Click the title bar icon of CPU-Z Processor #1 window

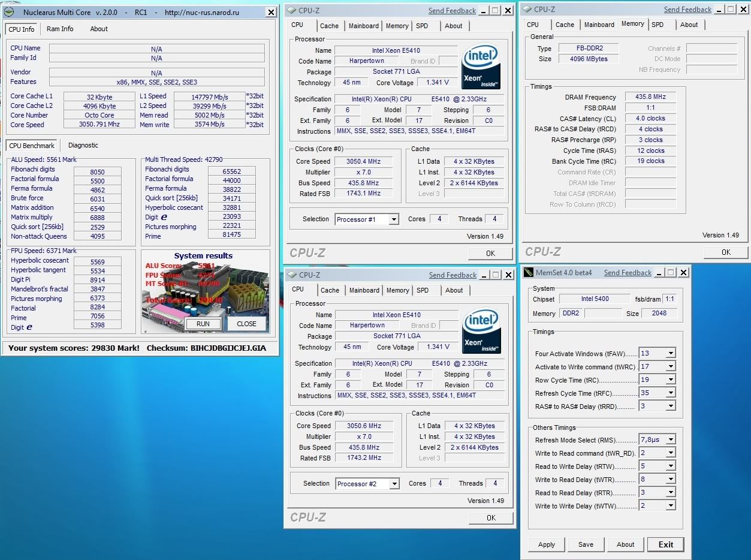(x=291, y=10)
